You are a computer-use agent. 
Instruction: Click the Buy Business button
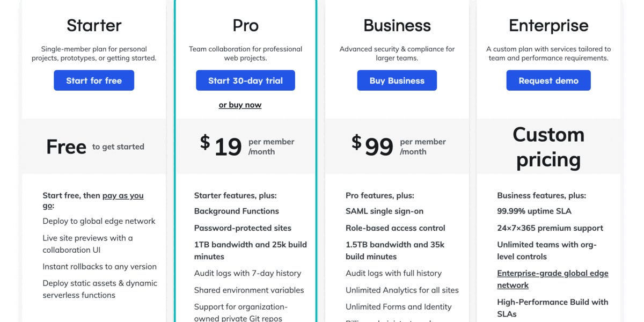[397, 80]
